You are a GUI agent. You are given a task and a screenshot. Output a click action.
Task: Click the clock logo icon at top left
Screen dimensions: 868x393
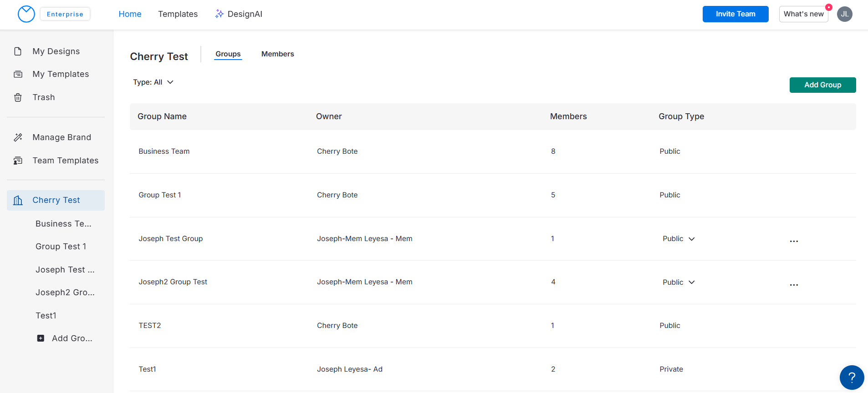(26, 14)
